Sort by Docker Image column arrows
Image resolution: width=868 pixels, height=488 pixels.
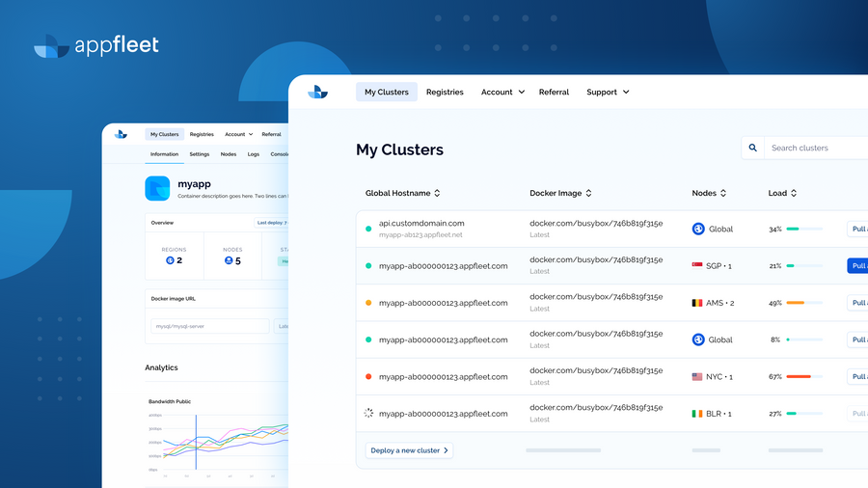click(x=588, y=193)
